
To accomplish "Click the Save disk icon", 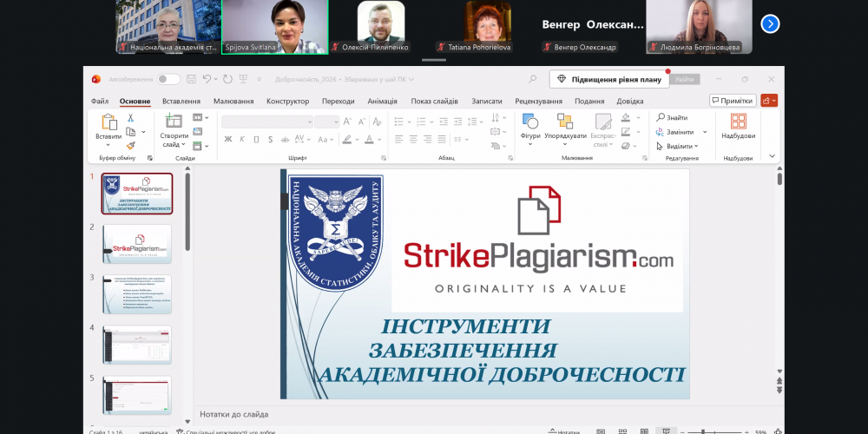I will pyautogui.click(x=191, y=79).
